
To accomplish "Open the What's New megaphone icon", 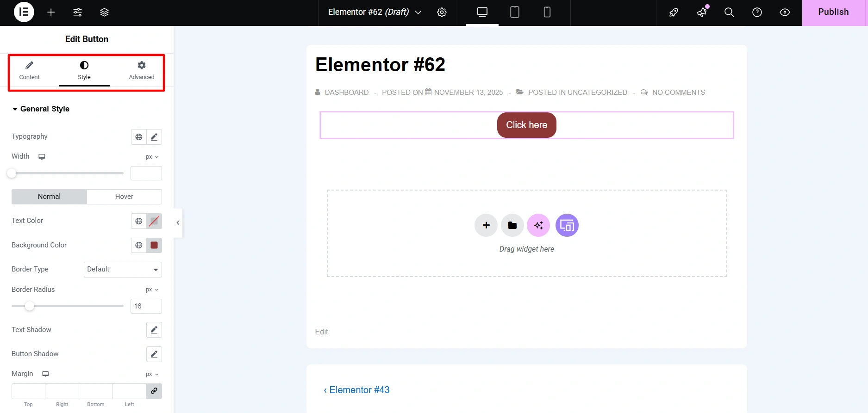I will (x=702, y=12).
